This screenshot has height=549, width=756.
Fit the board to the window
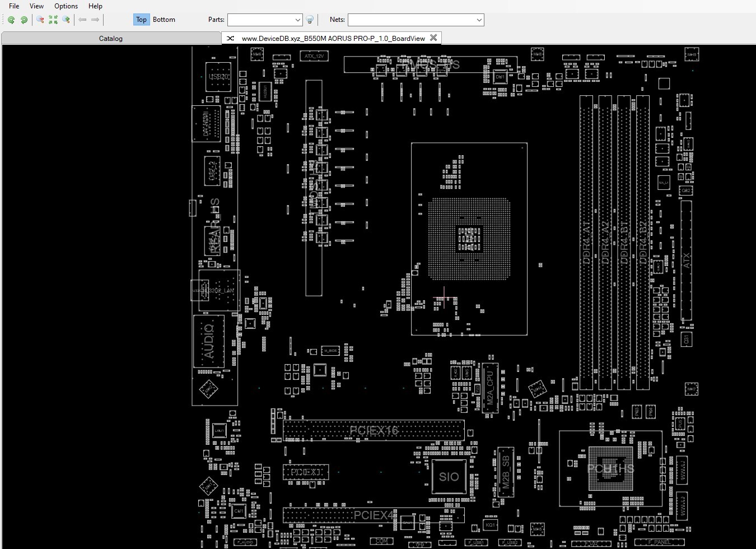click(x=53, y=20)
